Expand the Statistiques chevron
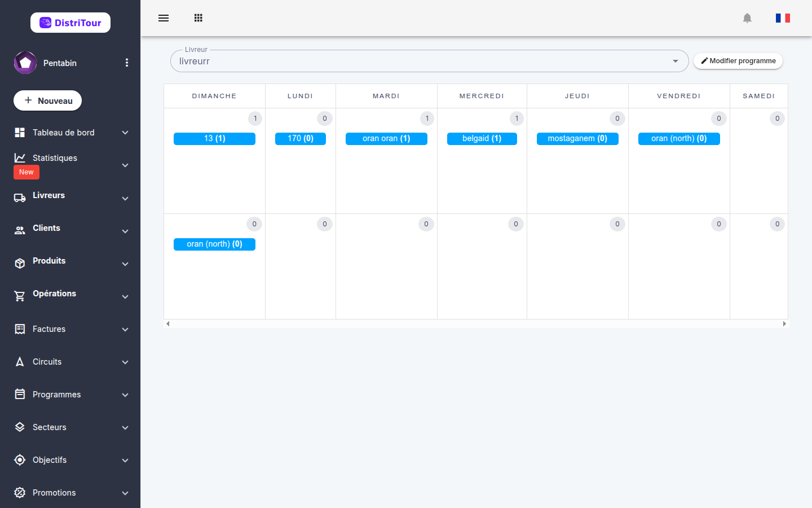 tap(125, 165)
